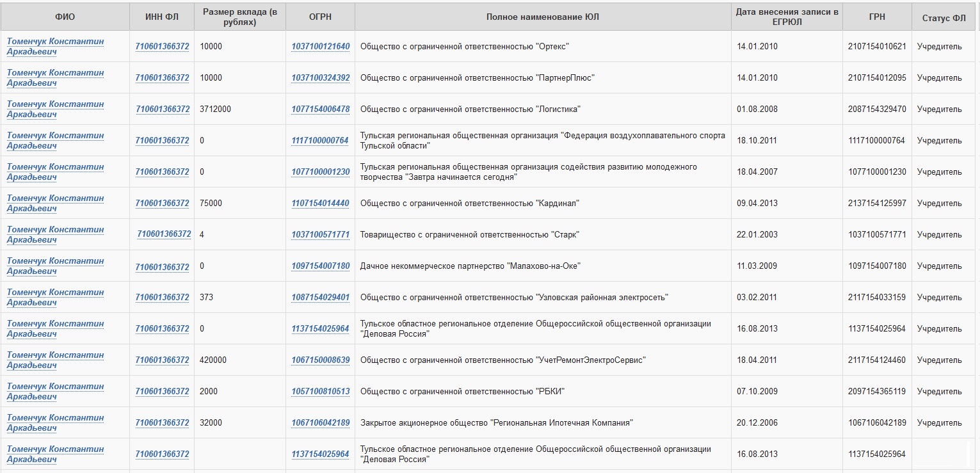Image resolution: width=980 pixels, height=473 pixels.
Task: Open OGRN link 1037100324392
Action: 321,78
